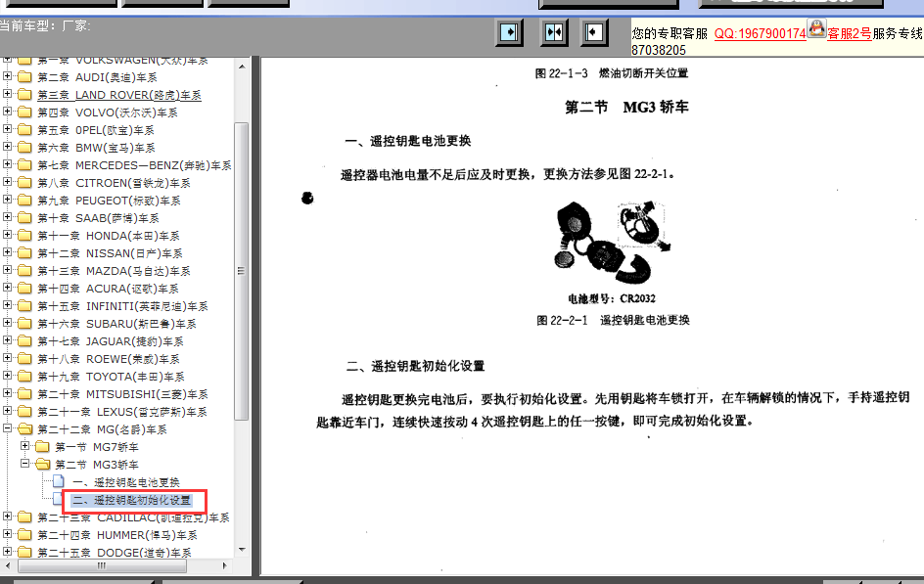
Task: Select 第十一章 HONDA(本田)车系 label
Action: 109,236
